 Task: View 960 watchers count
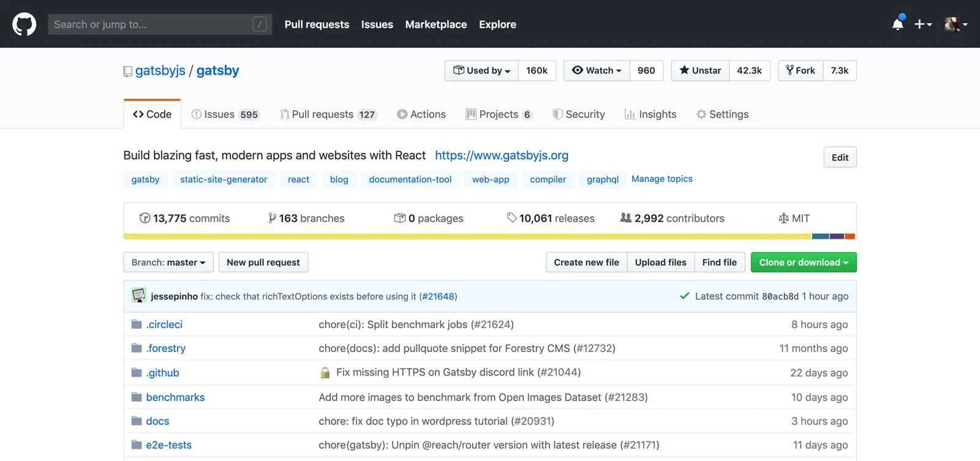point(646,70)
